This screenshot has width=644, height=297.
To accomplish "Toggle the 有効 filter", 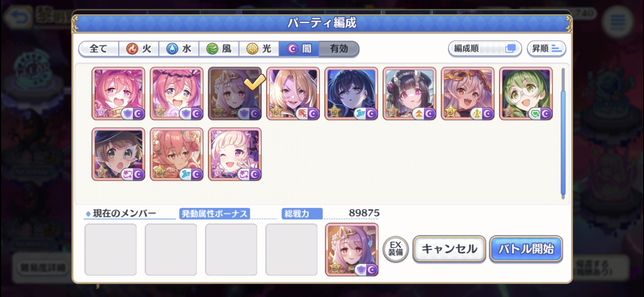I will (x=339, y=49).
